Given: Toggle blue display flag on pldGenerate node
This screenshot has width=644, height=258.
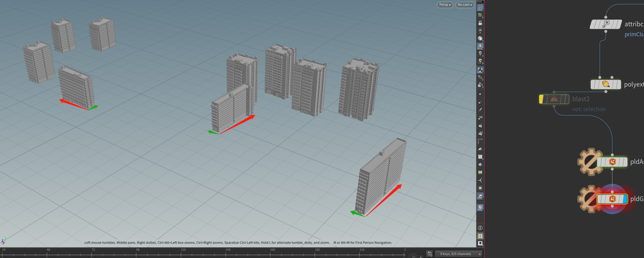Looking at the screenshot, I should click(x=625, y=199).
